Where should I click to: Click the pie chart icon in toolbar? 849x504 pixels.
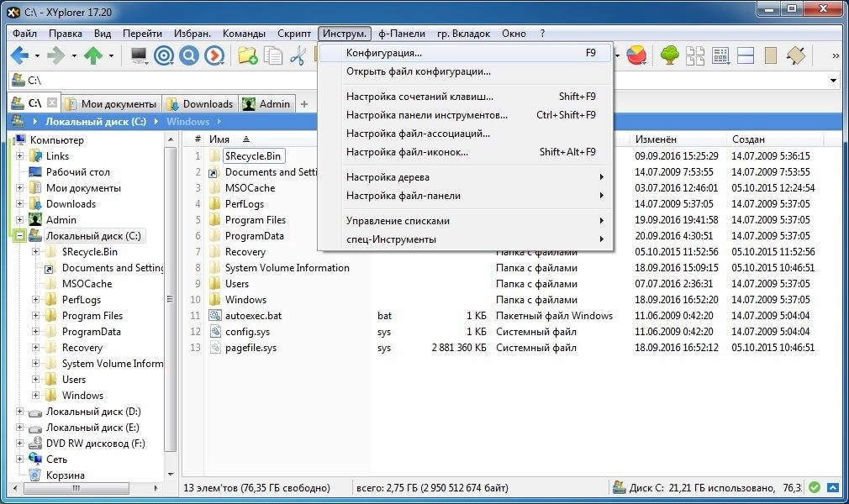pos(637,55)
